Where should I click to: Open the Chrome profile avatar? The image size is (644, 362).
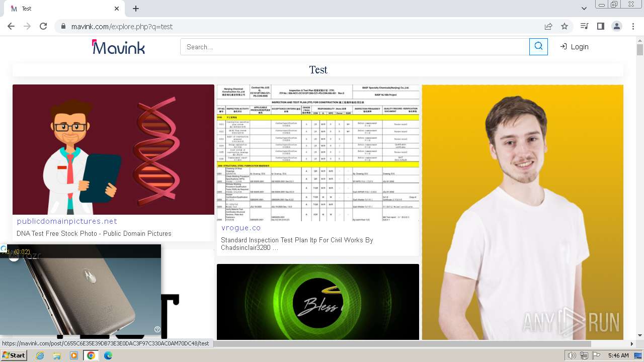(616, 27)
